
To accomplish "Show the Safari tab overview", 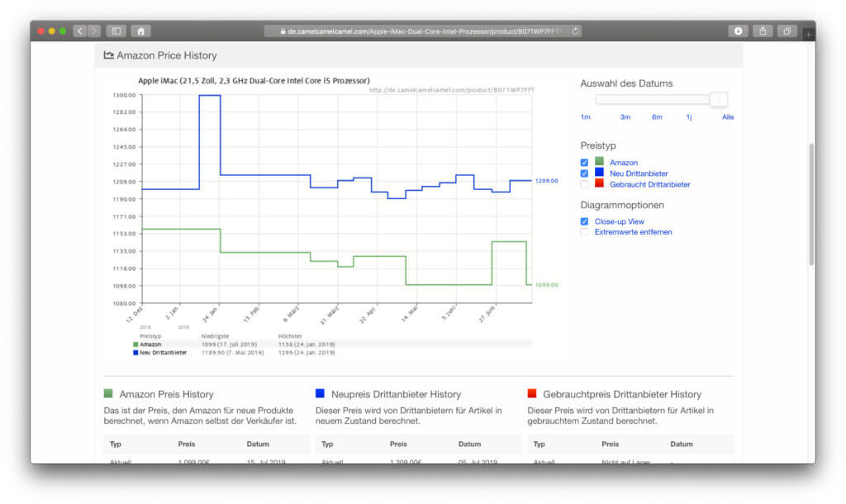I will pyautogui.click(x=787, y=31).
